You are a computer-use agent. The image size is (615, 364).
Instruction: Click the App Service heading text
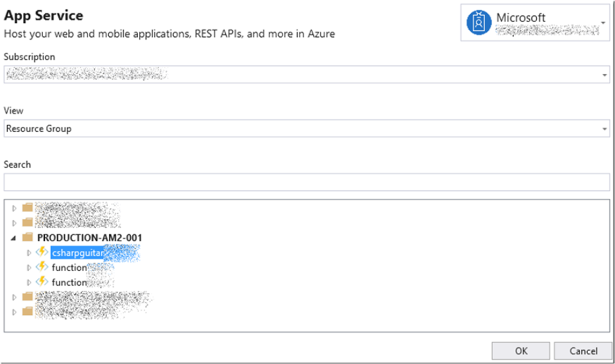pyautogui.click(x=44, y=16)
